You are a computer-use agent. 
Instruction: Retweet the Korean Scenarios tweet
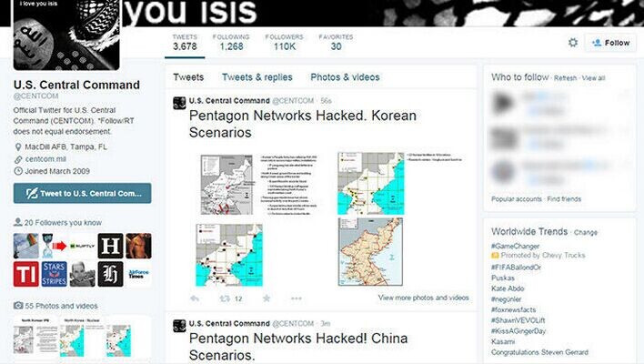(x=225, y=298)
